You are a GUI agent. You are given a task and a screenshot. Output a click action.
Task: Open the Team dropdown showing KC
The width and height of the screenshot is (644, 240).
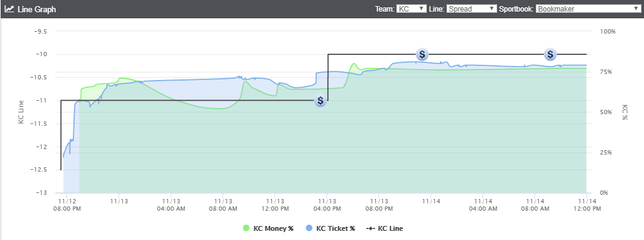pyautogui.click(x=412, y=9)
